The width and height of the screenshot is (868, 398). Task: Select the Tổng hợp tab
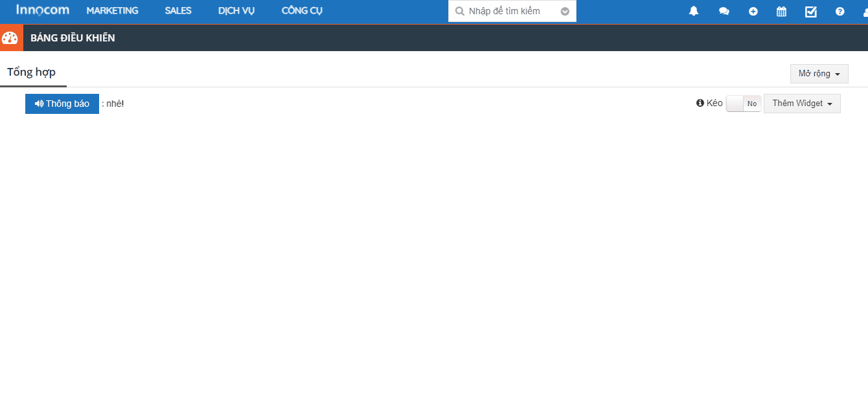click(x=32, y=72)
